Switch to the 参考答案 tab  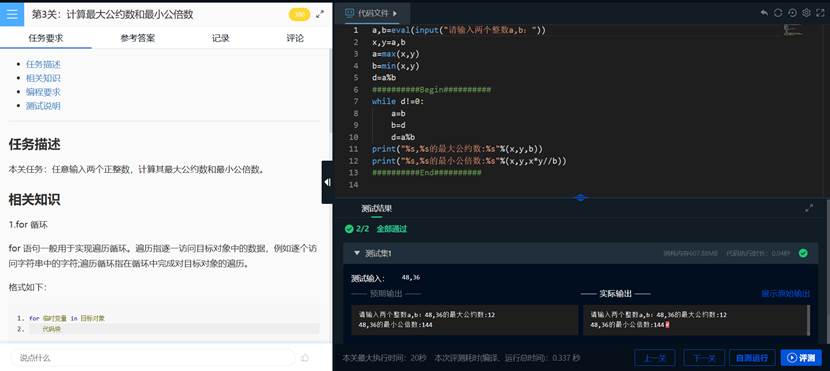point(137,38)
